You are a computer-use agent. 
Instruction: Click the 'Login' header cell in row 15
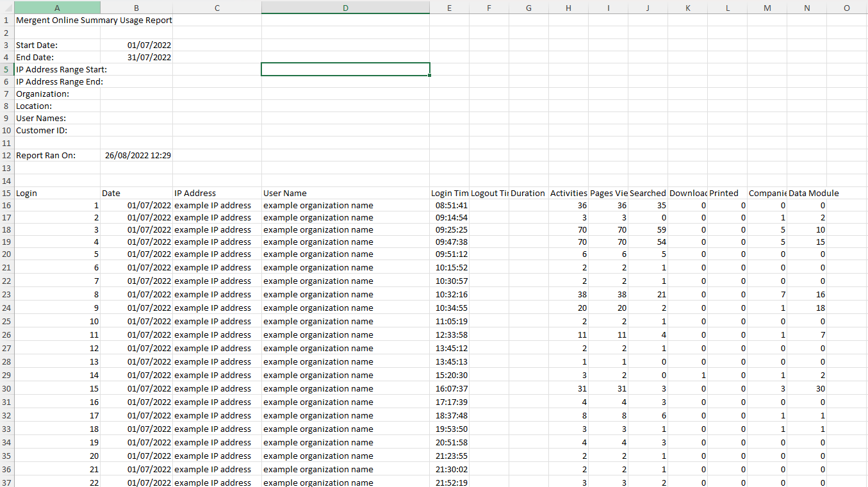tap(57, 193)
